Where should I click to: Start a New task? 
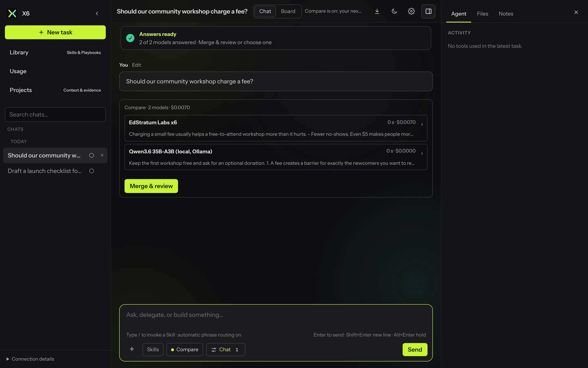pos(55,32)
